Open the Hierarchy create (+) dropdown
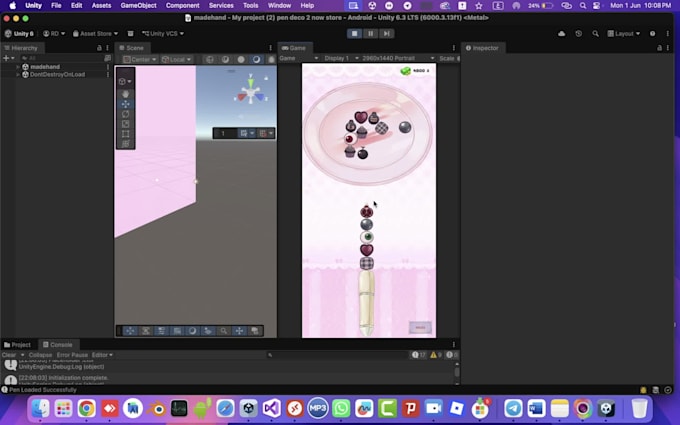680x425 pixels. (8, 58)
